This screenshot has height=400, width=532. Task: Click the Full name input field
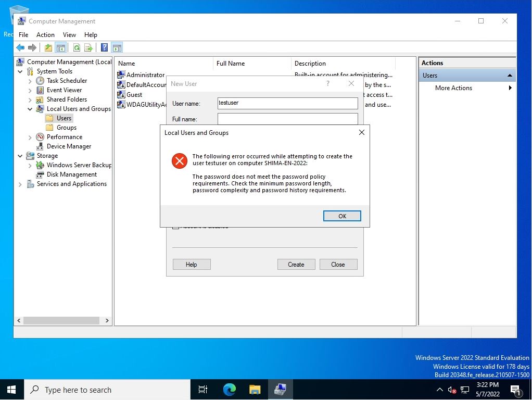click(288, 119)
